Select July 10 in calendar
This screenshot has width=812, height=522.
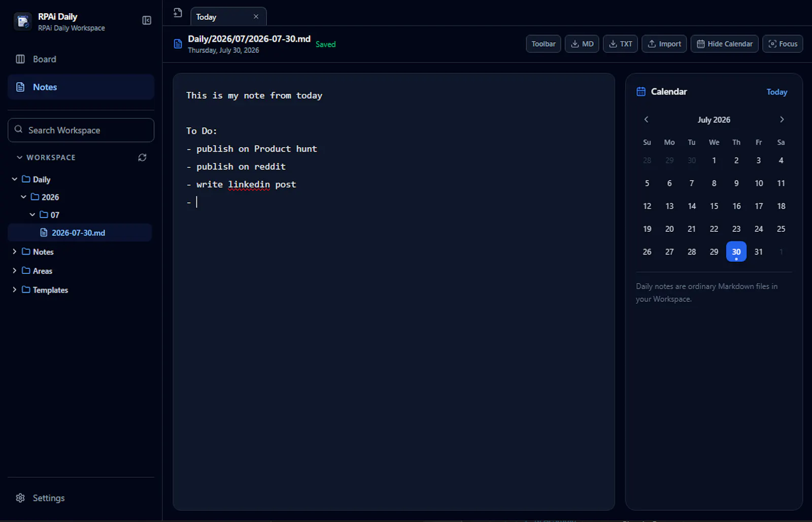coord(759,183)
